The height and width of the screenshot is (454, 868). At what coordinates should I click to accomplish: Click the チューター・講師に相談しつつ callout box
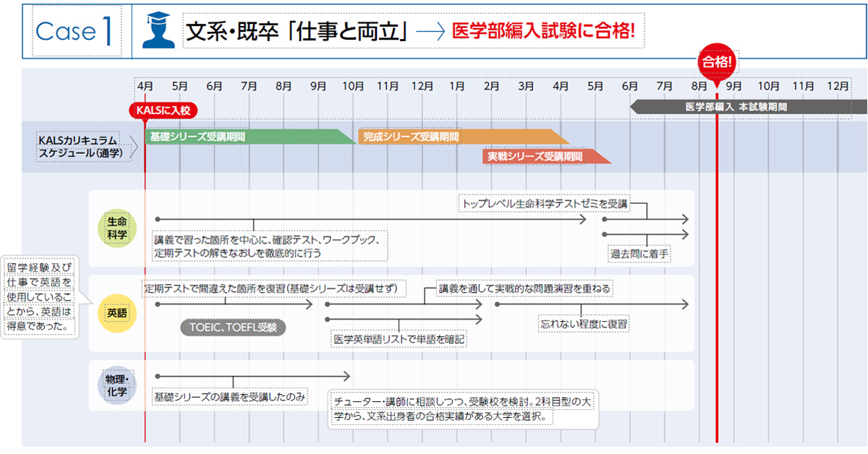[x=463, y=409]
